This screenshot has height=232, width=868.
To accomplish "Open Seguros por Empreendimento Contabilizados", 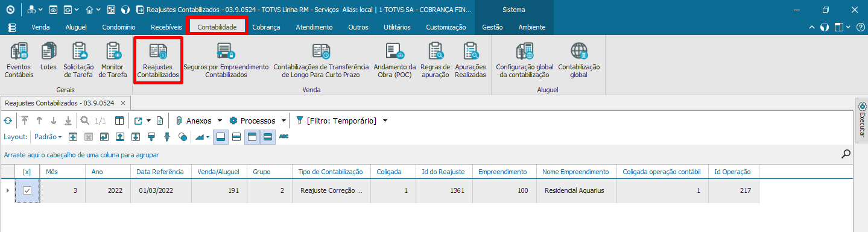I will pos(226,61).
